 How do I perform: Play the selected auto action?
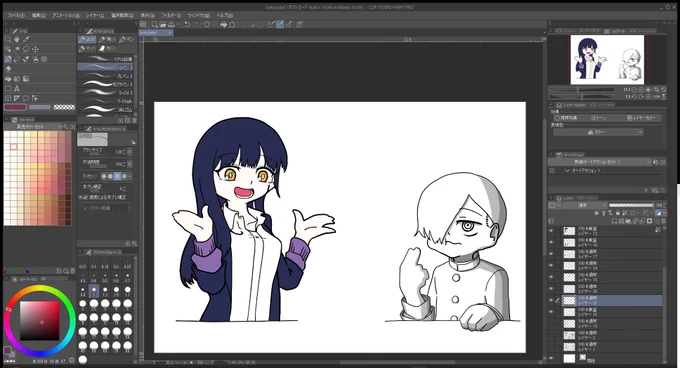pos(646,190)
